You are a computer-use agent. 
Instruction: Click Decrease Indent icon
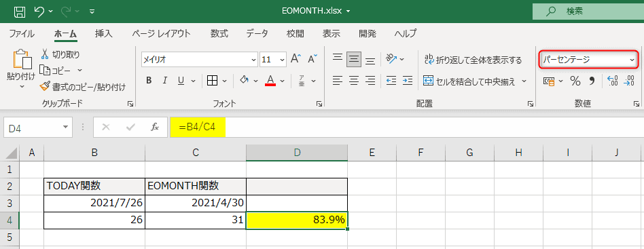pos(391,81)
